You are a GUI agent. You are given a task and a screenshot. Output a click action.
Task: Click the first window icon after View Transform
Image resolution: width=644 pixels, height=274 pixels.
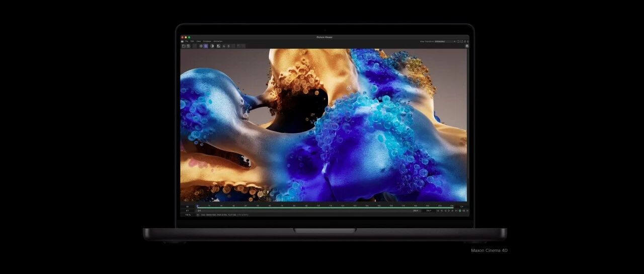pyautogui.click(x=458, y=41)
